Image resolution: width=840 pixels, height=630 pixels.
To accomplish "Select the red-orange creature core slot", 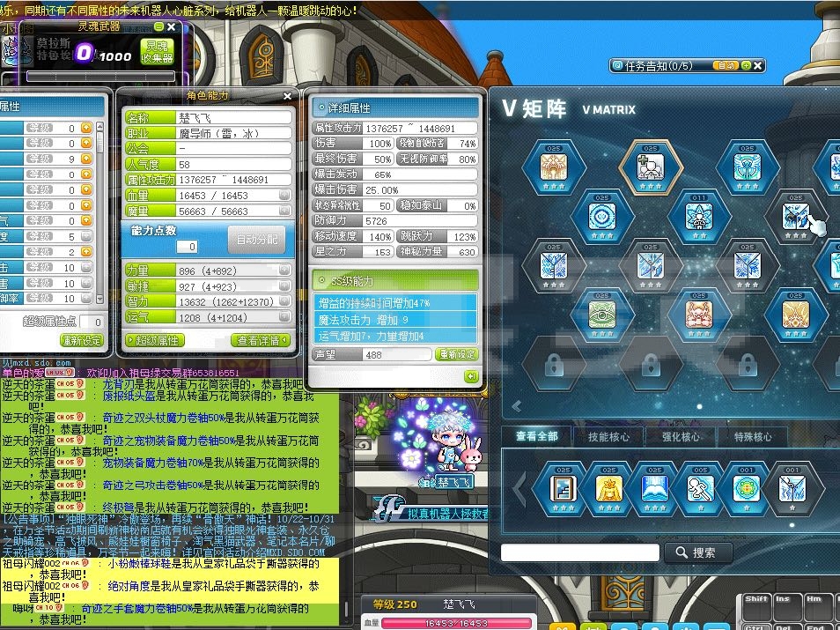I will click(699, 315).
